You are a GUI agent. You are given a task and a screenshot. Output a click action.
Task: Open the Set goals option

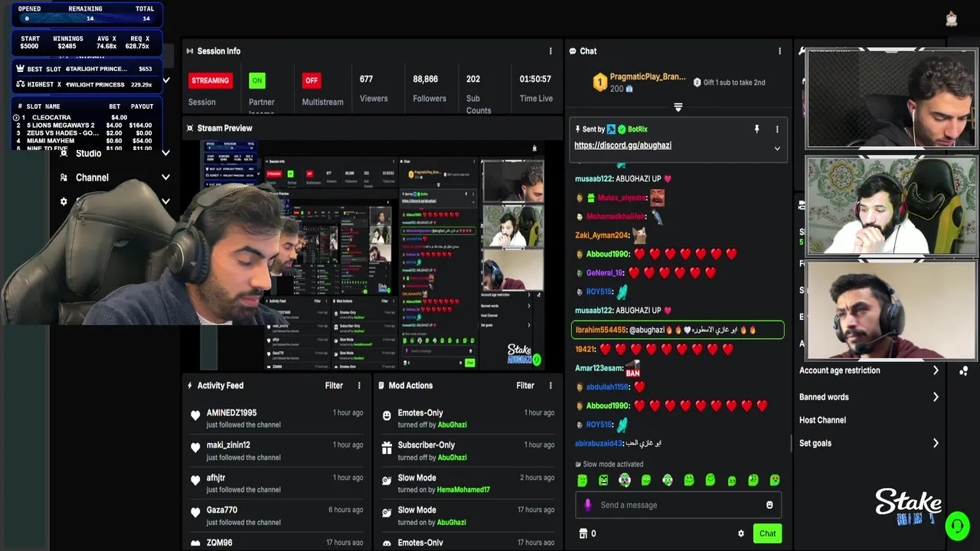click(x=815, y=443)
